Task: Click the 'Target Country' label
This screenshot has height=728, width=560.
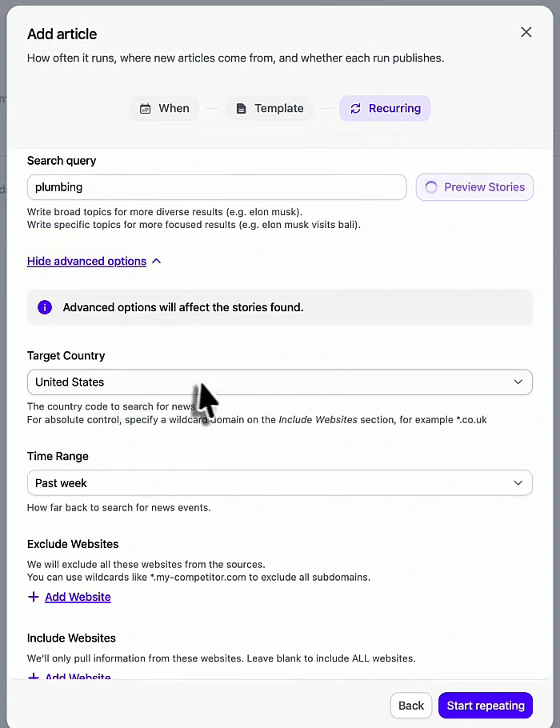Action: point(66,356)
